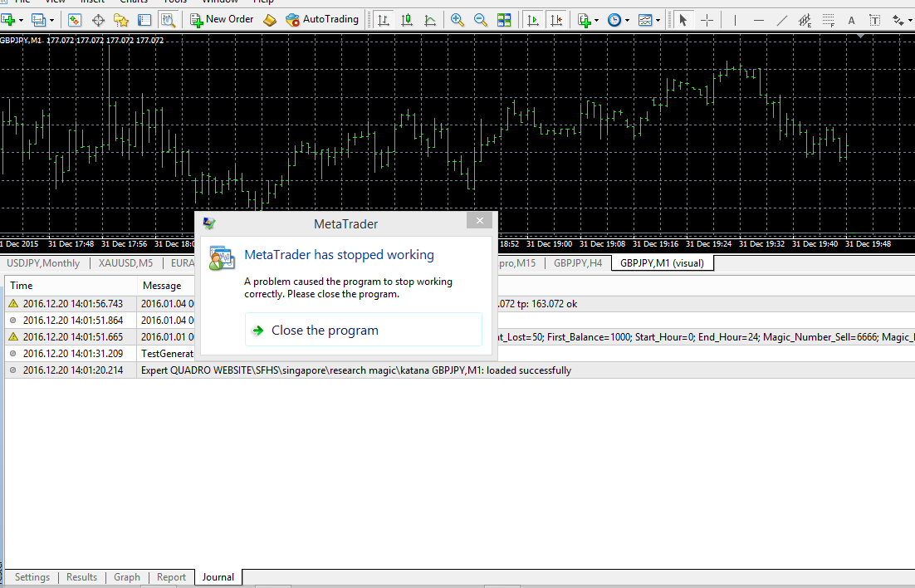Screen dimensions: 915x588
Task: Select the tester Journal tab
Action: coord(218,577)
